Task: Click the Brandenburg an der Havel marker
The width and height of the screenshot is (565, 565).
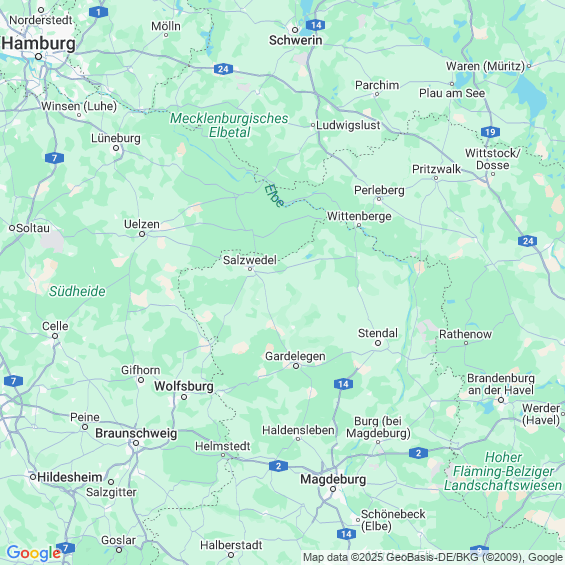Action: [501, 400]
